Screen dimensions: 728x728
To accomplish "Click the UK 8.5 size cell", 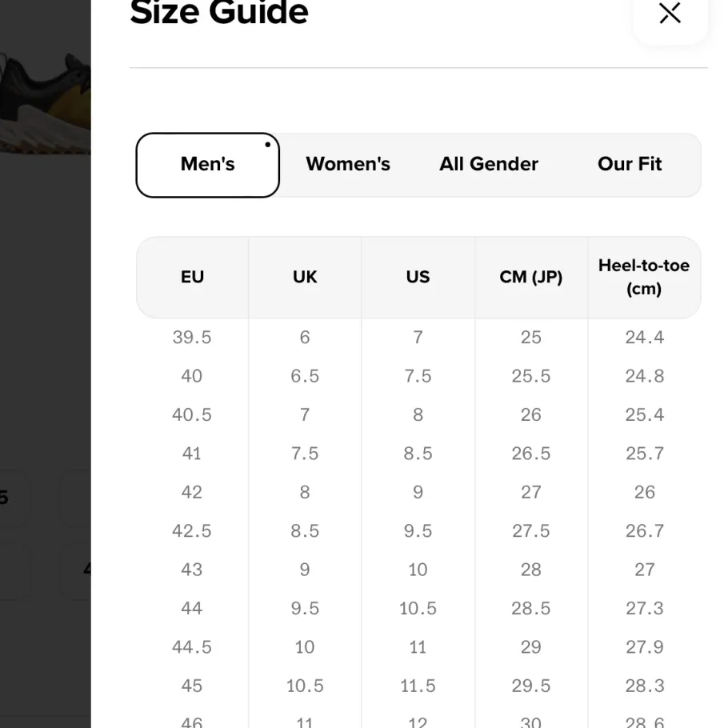I will pyautogui.click(x=305, y=530).
